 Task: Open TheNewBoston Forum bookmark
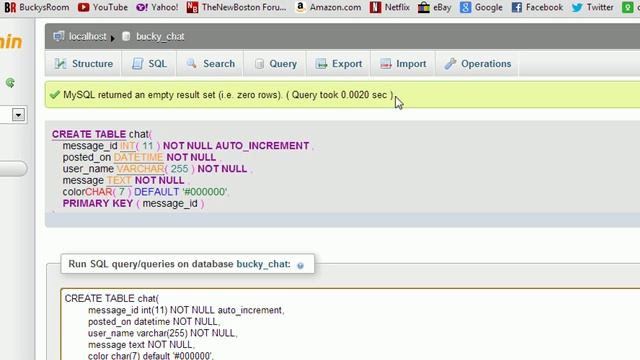pos(236,7)
